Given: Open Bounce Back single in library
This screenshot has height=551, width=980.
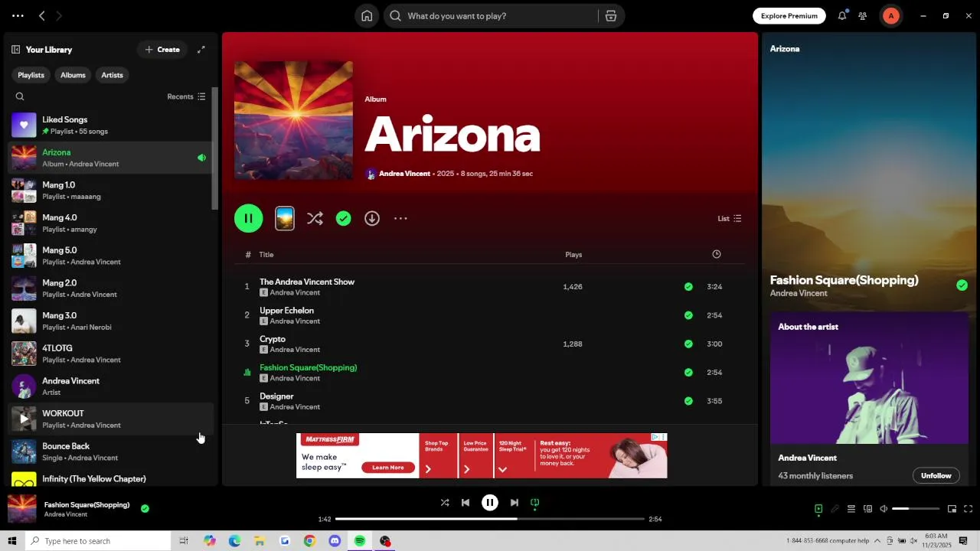Looking at the screenshot, I should coord(109,452).
